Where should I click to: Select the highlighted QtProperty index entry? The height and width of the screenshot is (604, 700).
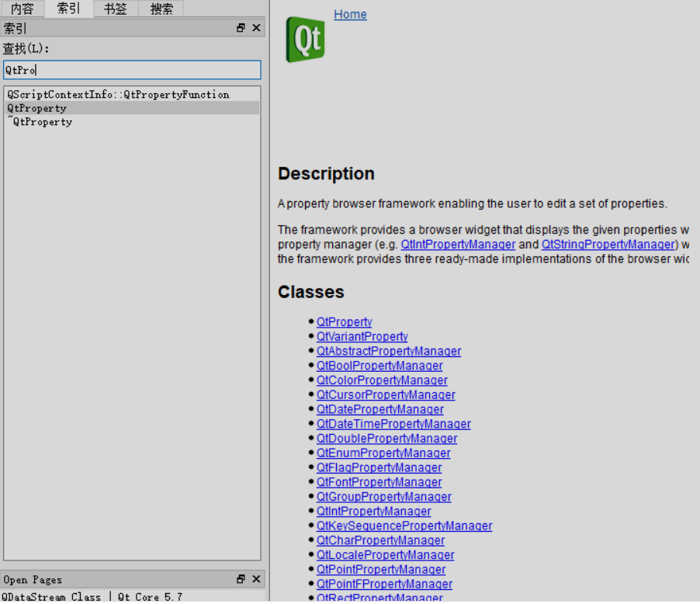pyautogui.click(x=132, y=108)
